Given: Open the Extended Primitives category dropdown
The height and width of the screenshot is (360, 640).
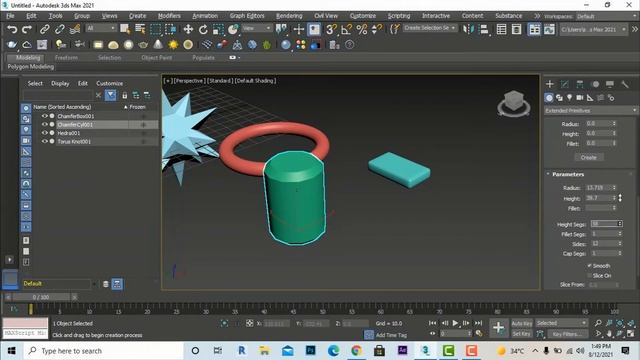Looking at the screenshot, I should [591, 111].
